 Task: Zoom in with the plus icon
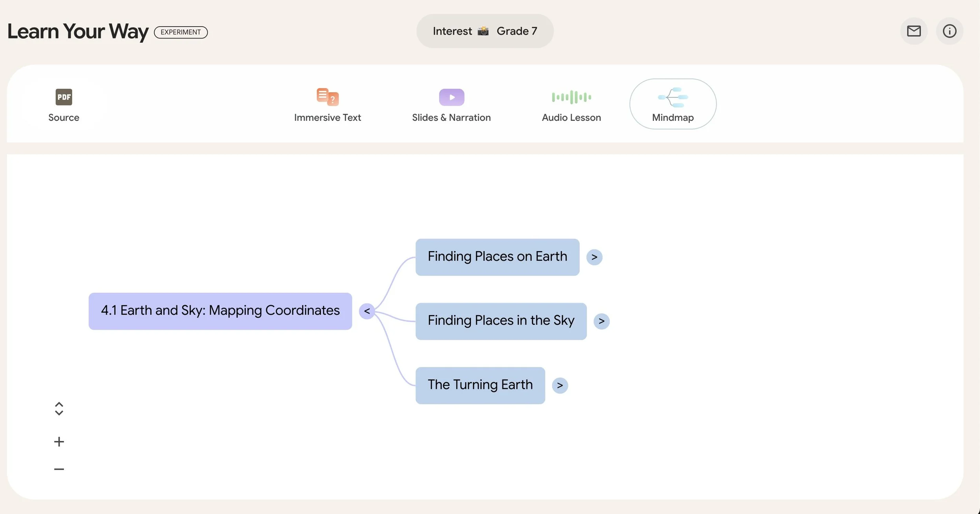click(59, 442)
